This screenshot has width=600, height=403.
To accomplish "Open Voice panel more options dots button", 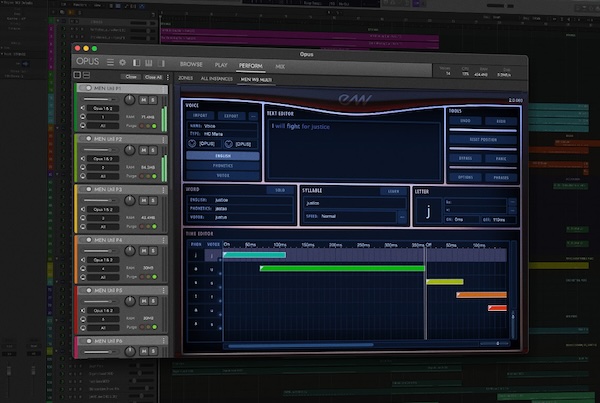I will coord(253,116).
